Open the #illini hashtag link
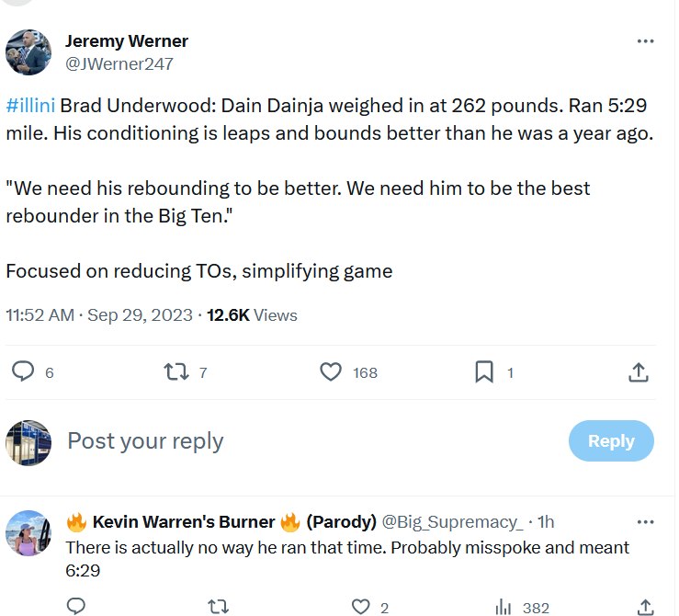The width and height of the screenshot is (679, 616). tap(30, 107)
